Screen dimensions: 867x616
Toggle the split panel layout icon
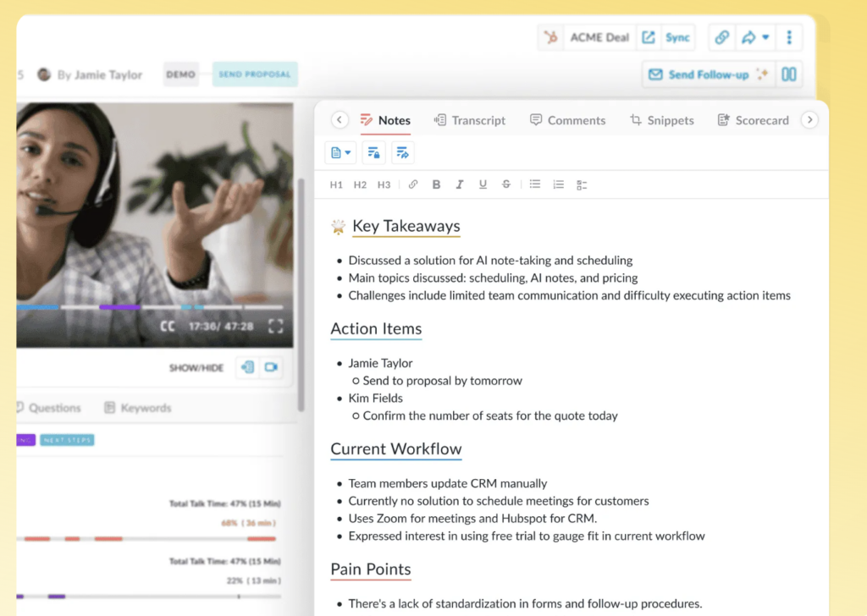(789, 74)
